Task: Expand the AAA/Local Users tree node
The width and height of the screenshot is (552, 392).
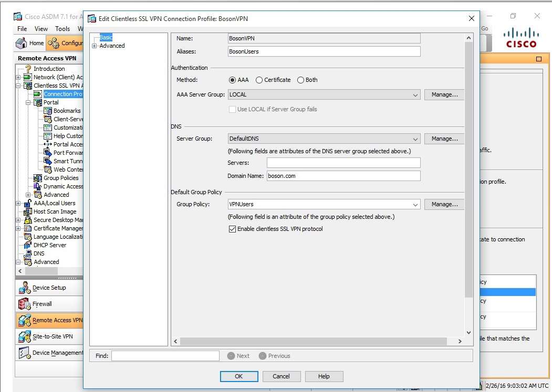Action: tap(18, 203)
